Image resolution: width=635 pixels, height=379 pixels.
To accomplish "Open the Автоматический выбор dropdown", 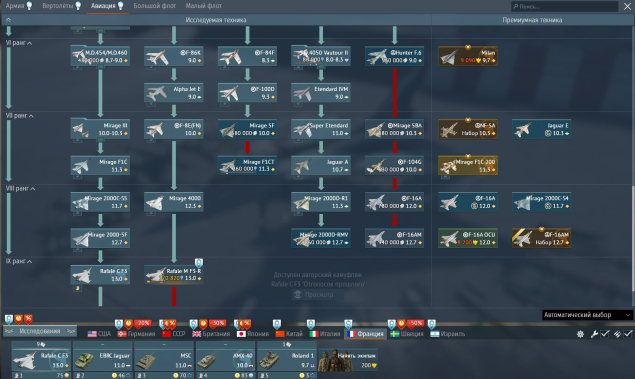I will click(x=587, y=315).
